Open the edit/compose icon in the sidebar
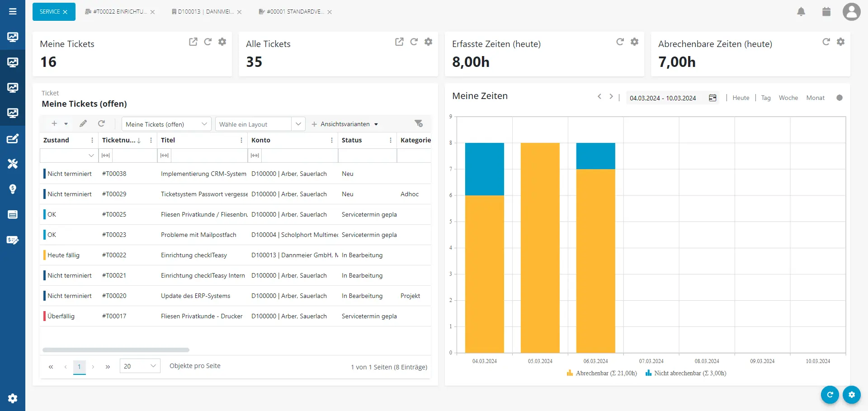The width and height of the screenshot is (868, 411). tap(13, 138)
